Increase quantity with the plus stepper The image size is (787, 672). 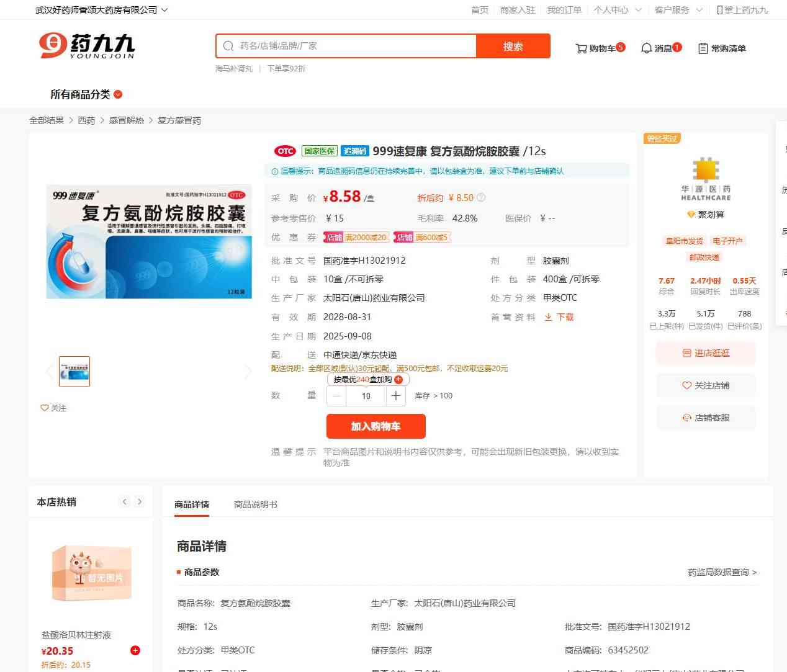(396, 396)
